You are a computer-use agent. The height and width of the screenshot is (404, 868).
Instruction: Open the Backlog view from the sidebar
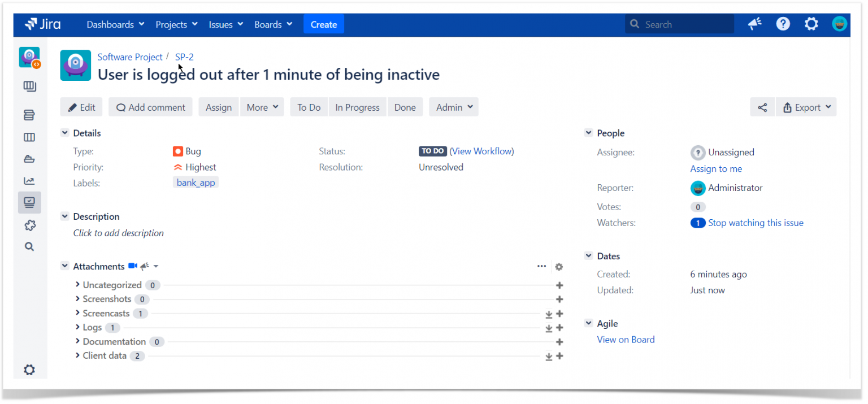(x=29, y=115)
